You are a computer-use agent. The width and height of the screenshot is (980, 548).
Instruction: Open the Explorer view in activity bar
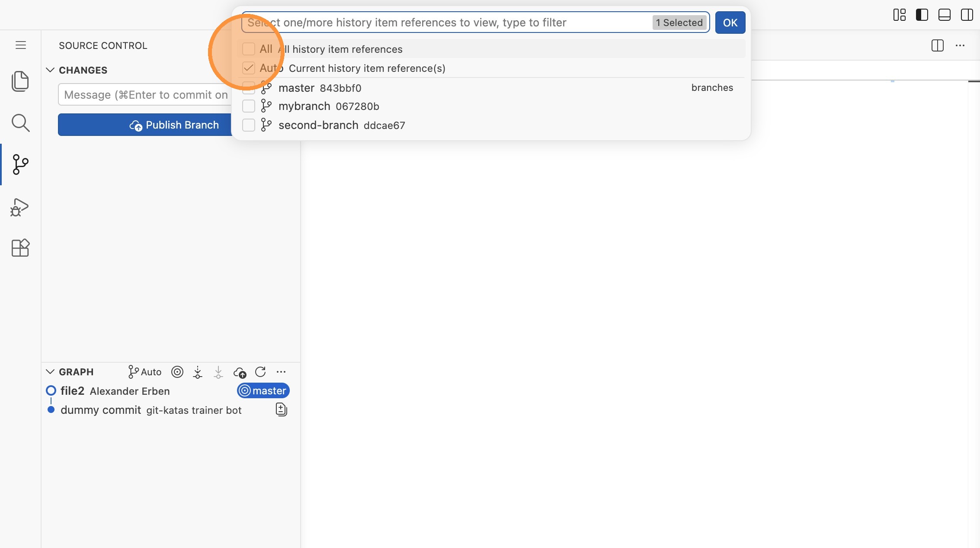pos(20,81)
